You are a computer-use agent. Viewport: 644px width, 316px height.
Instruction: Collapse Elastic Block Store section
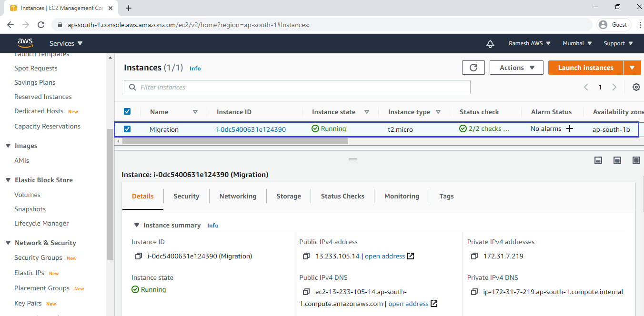pyautogui.click(x=8, y=180)
